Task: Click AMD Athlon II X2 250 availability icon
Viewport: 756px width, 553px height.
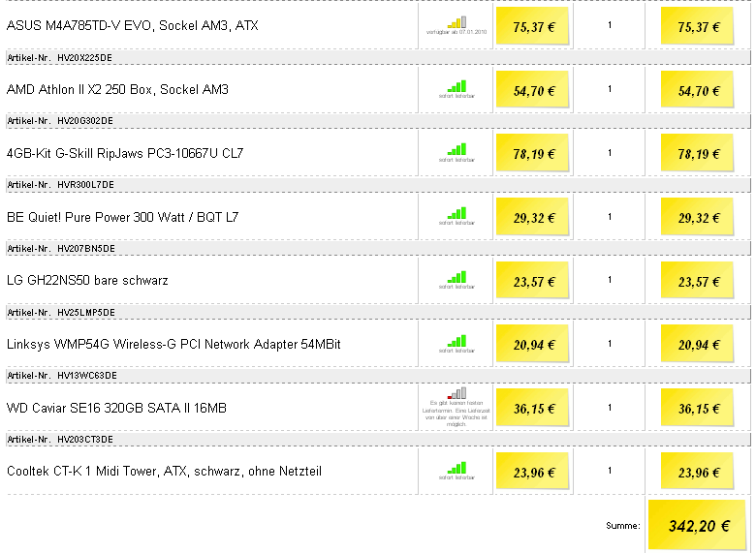Action: point(457,86)
